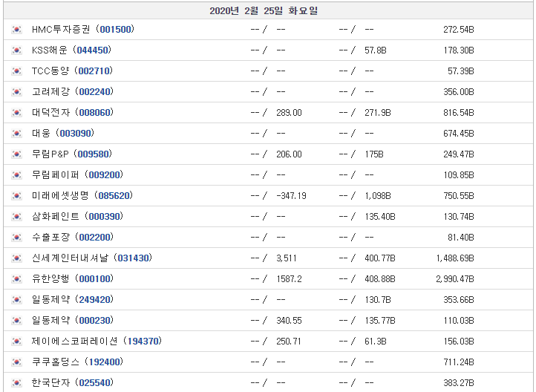
Task: Select 일동제약 revenue value 130.7B
Action: [377, 300]
